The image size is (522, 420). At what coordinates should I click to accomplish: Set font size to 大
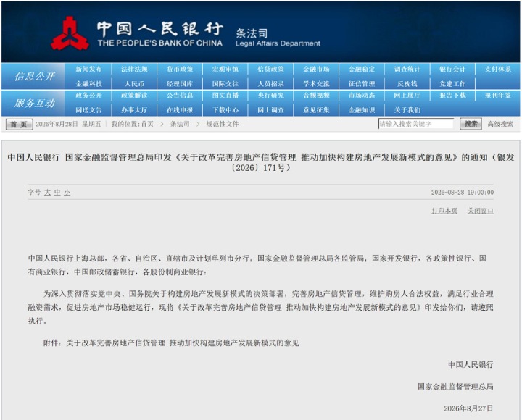(48, 193)
